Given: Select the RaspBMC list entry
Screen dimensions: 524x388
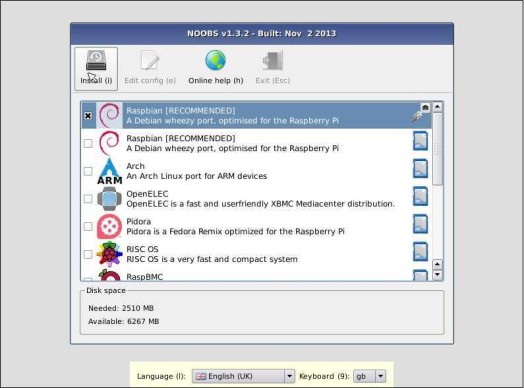Looking at the screenshot, I should click(x=256, y=276).
